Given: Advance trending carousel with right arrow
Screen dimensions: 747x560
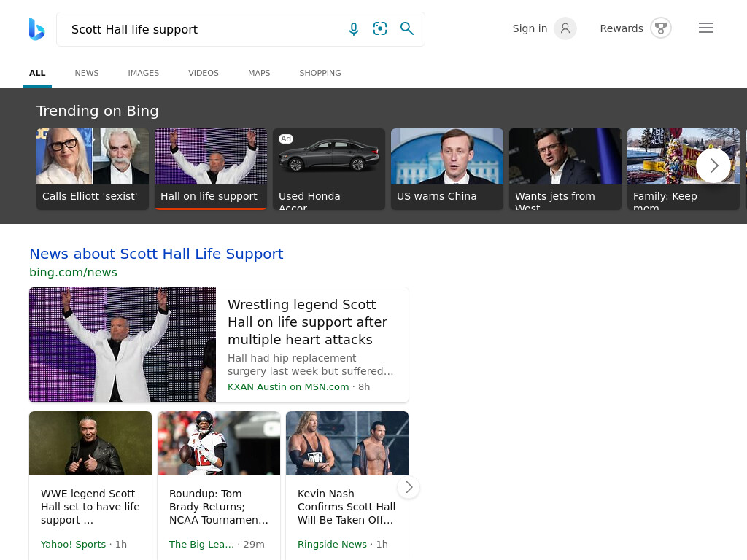Looking at the screenshot, I should tap(713, 166).
